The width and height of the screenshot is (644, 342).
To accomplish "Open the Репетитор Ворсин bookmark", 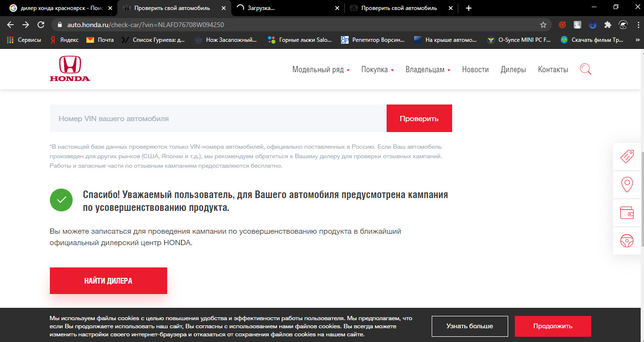I will (373, 40).
